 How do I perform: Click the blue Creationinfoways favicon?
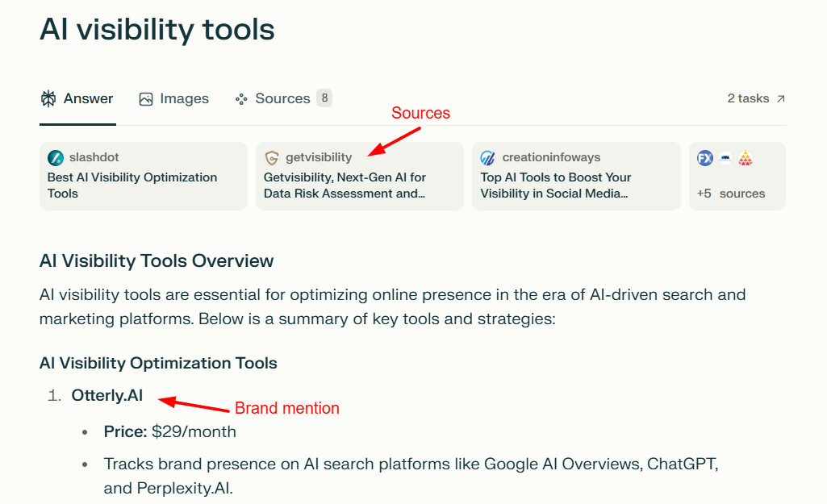point(488,158)
